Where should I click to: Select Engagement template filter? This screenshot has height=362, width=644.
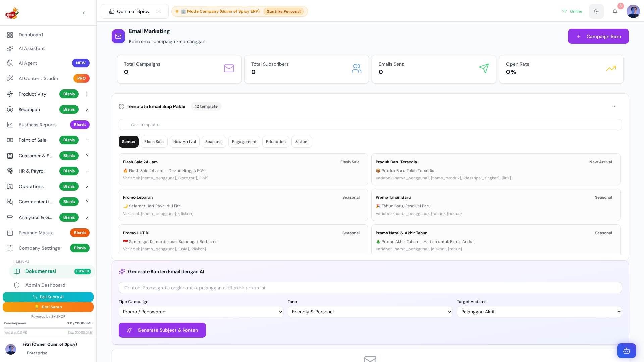tap(244, 142)
